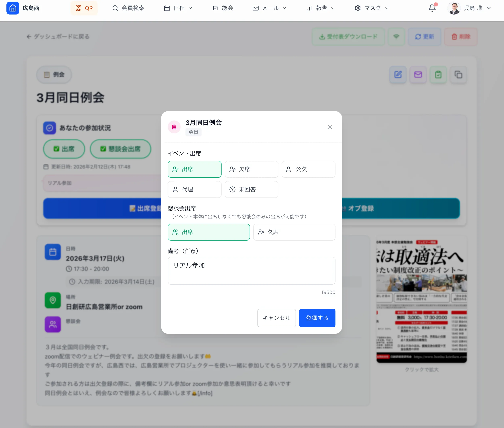
Task: Select 公欠 attendance option
Action: 308,169
